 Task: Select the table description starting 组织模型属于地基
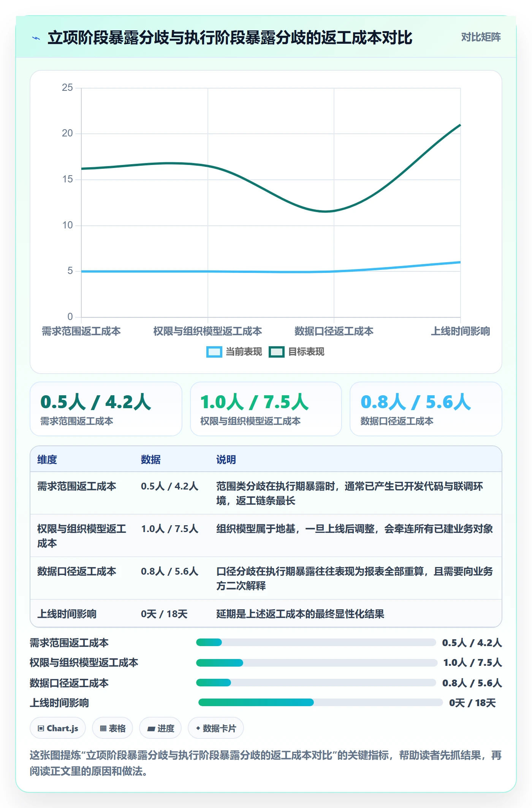[x=355, y=529]
